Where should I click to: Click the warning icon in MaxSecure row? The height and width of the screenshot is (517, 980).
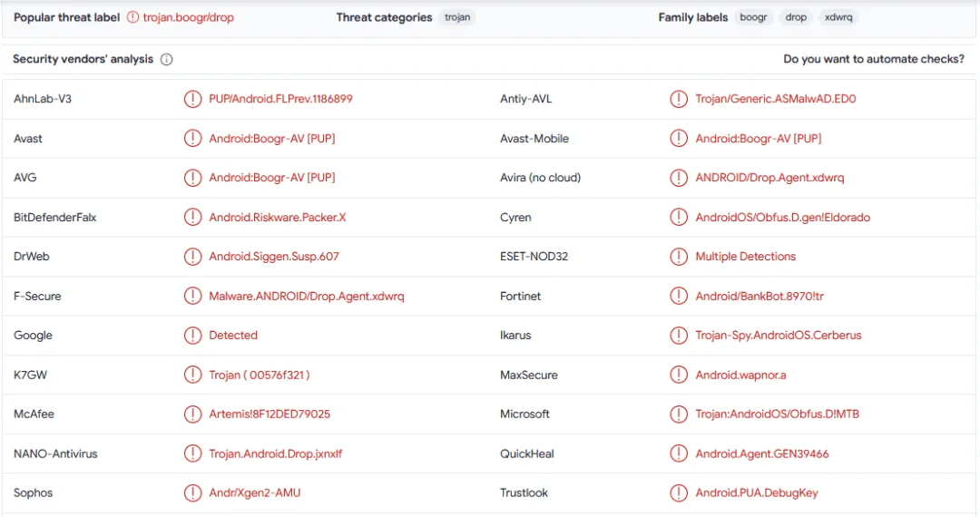click(x=679, y=375)
